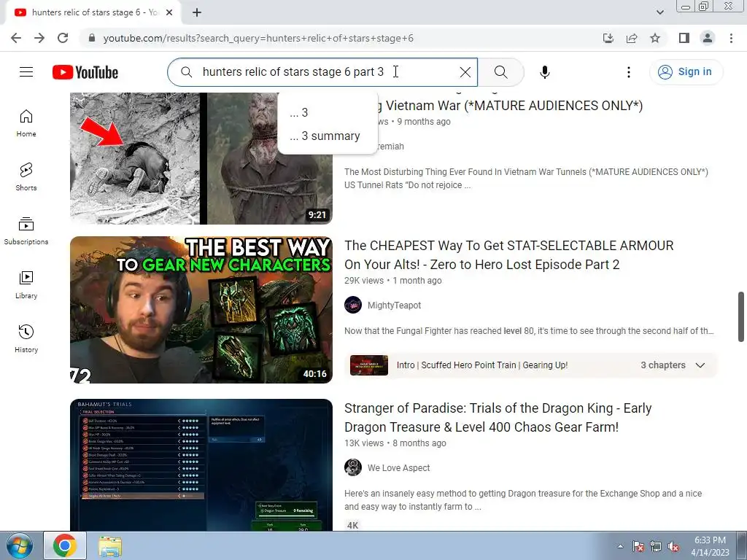
Task: Share this page via address bar icon
Action: (632, 38)
